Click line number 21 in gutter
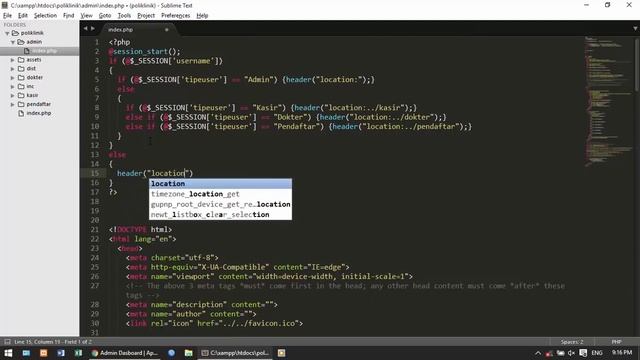The width and height of the screenshot is (640, 360). click(x=95, y=230)
